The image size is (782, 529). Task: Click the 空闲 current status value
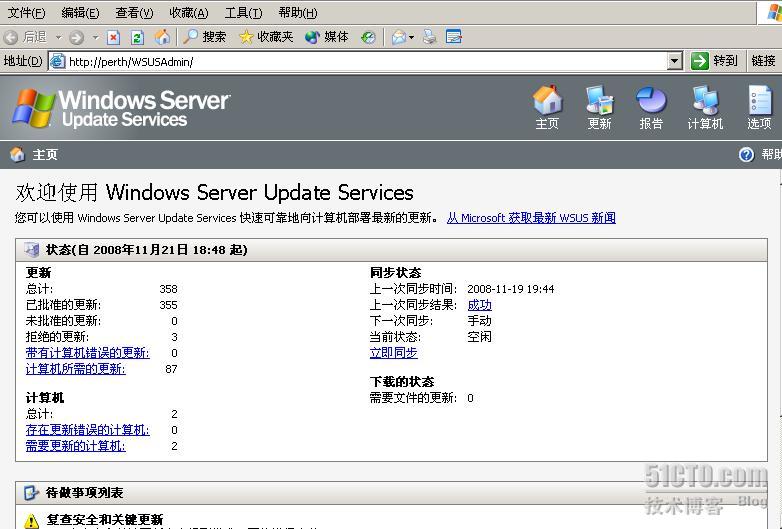tap(479, 337)
